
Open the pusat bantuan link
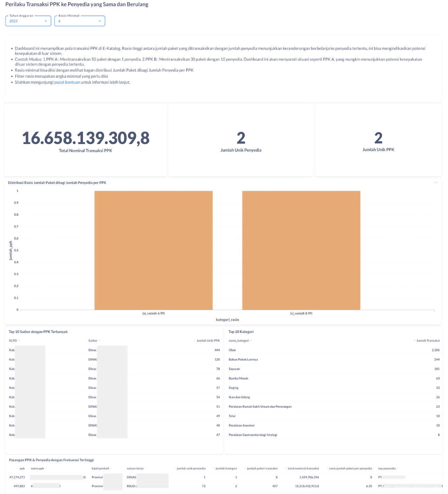(67, 82)
